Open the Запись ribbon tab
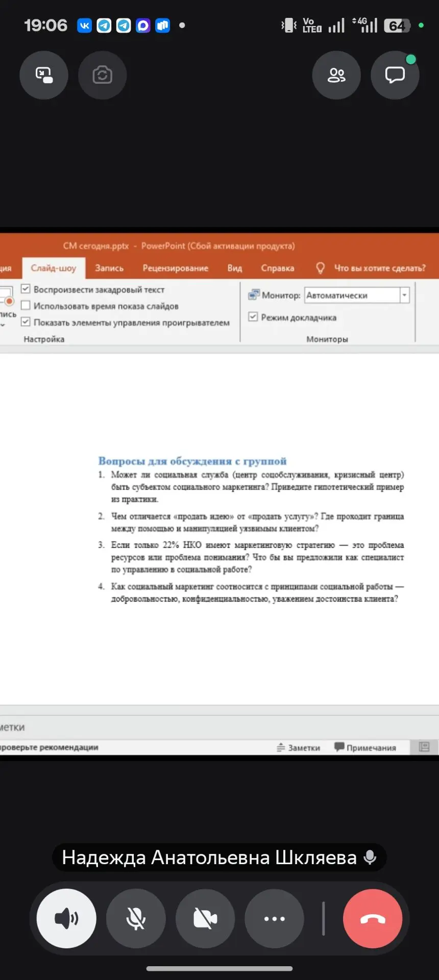Screen dimensions: 439x980 [109, 268]
